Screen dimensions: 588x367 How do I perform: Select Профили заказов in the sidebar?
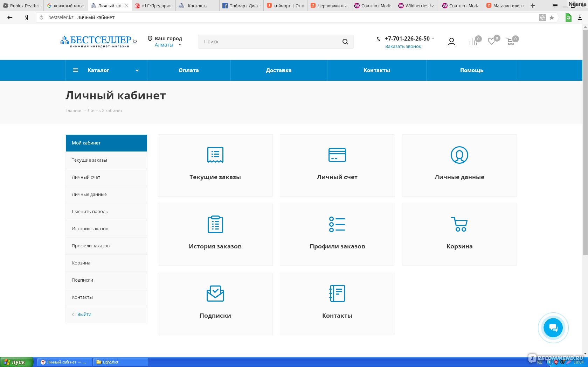(106, 246)
